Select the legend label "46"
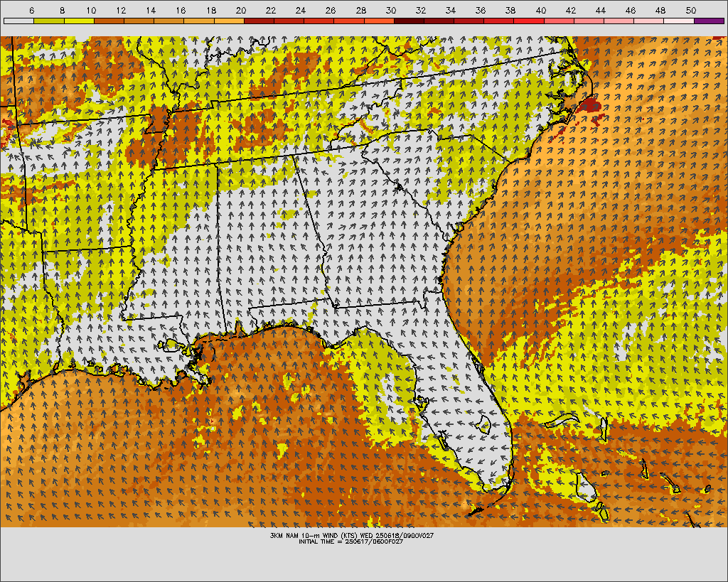Image resolution: width=728 pixels, height=582 pixels. coord(631,10)
